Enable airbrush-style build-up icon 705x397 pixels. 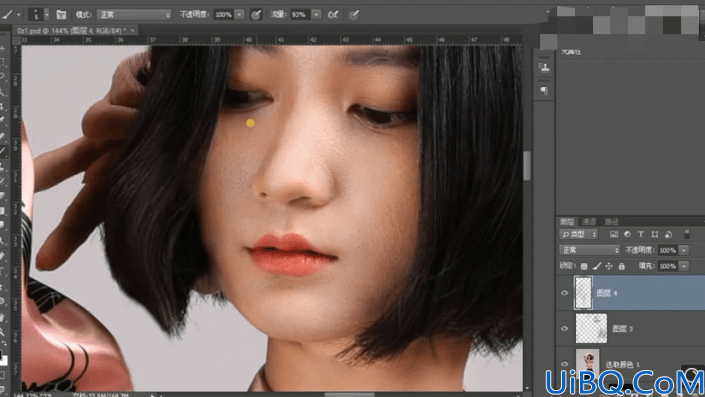(333, 15)
